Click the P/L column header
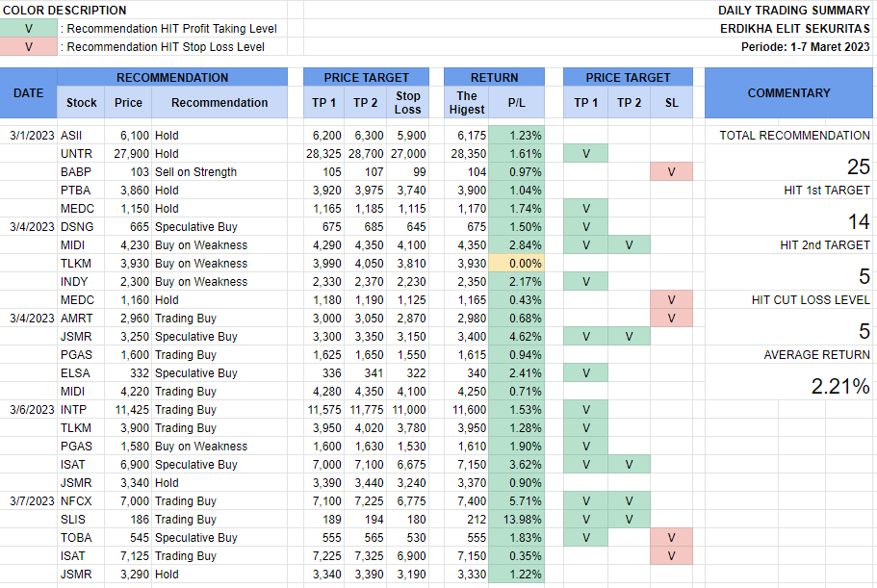Screen dimensions: 877x588 516,103
